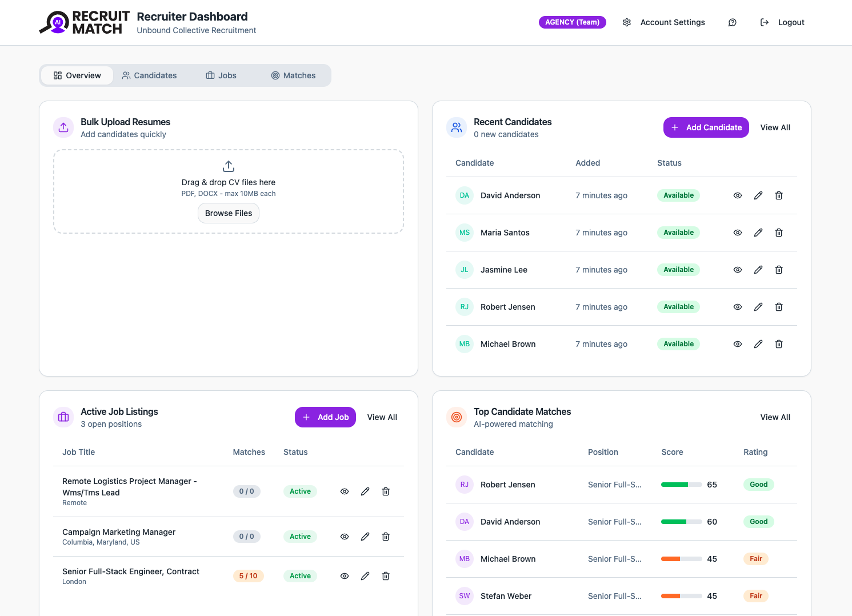Click the Logout arrow icon

pyautogui.click(x=764, y=22)
